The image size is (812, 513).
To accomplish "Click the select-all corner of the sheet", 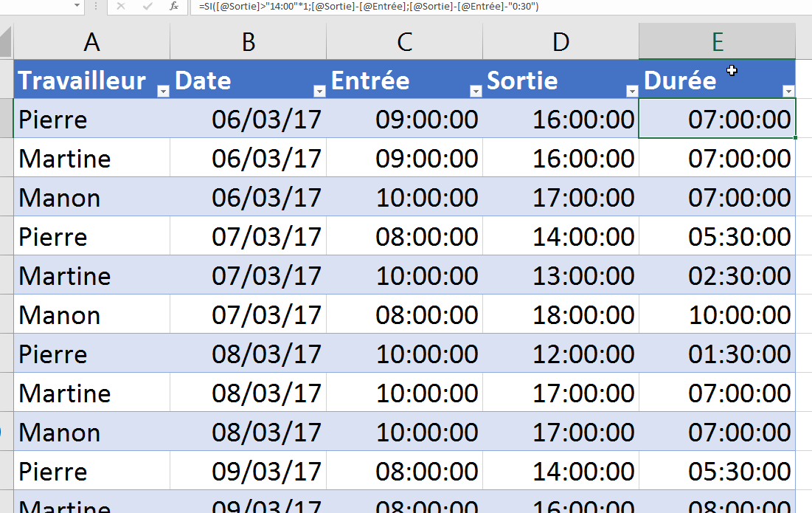I will click(x=6, y=42).
